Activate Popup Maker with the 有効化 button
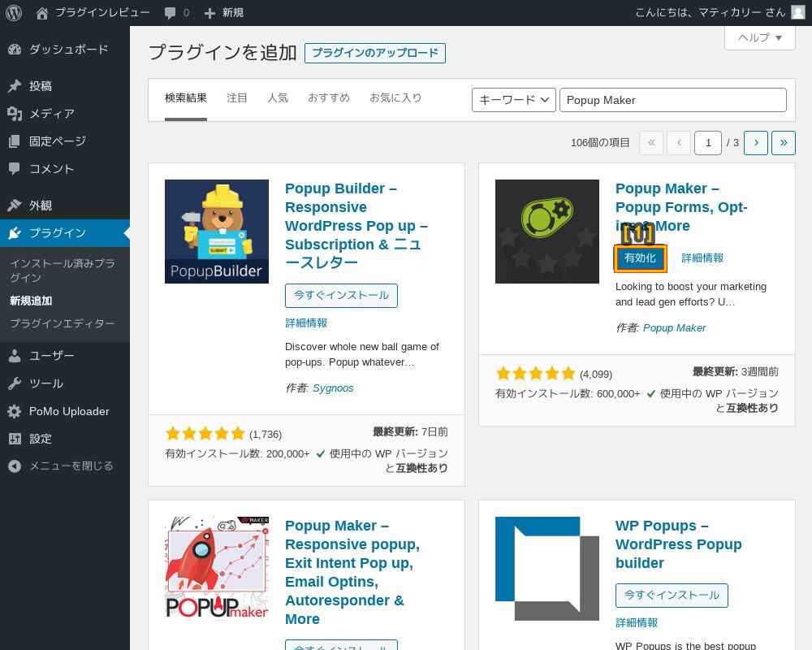812x650 pixels. (x=640, y=258)
